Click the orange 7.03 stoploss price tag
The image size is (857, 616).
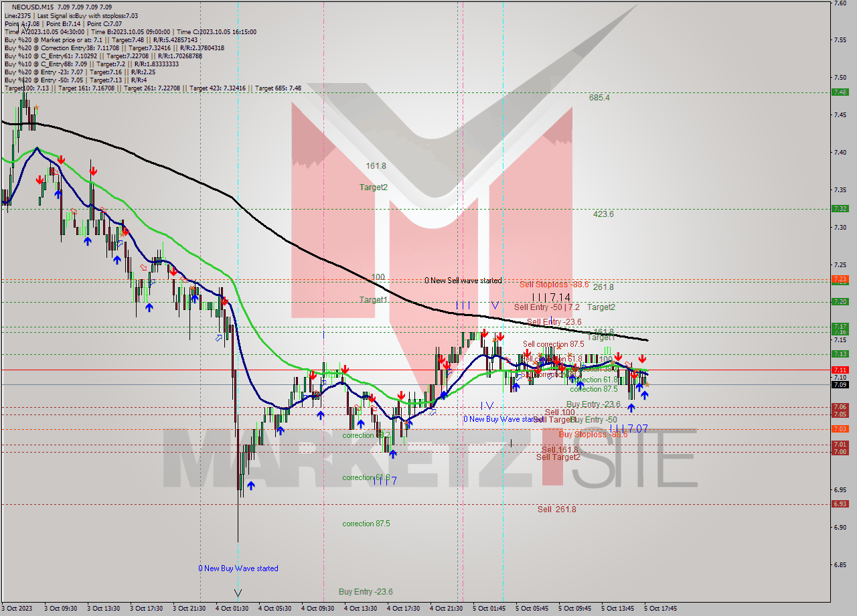pyautogui.click(x=840, y=429)
